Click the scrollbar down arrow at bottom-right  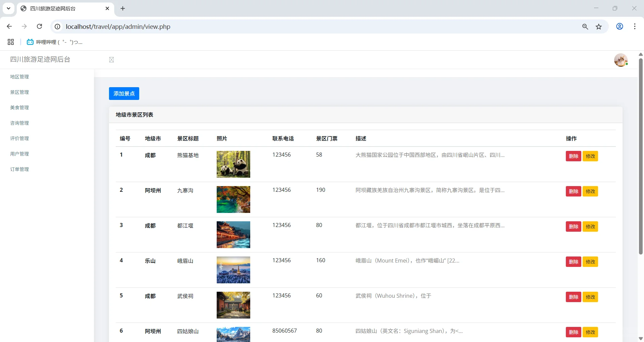[x=640, y=338]
